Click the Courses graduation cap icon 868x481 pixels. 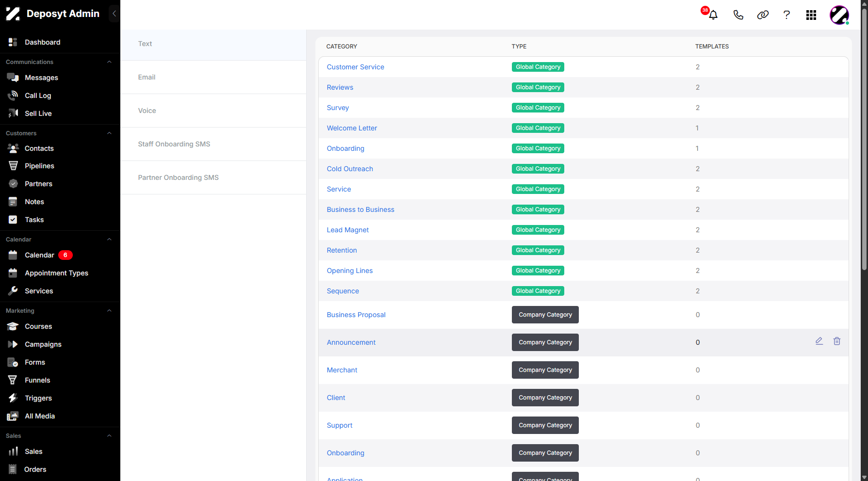click(13, 326)
